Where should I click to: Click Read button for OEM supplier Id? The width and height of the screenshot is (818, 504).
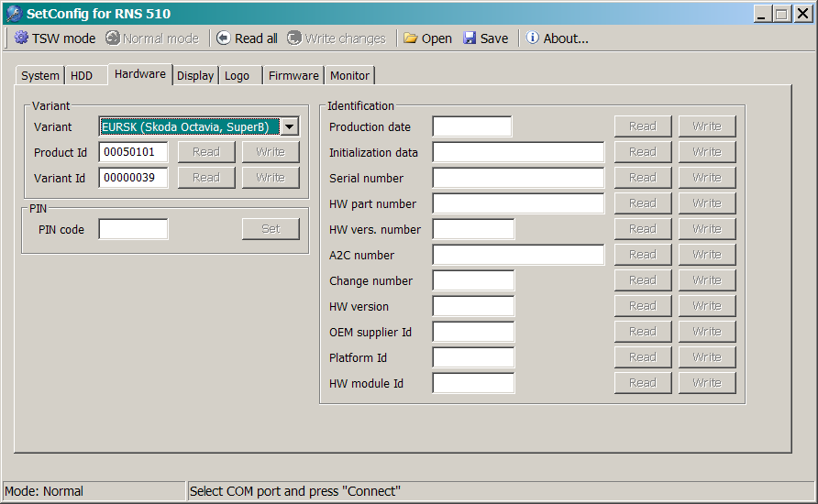(x=643, y=332)
